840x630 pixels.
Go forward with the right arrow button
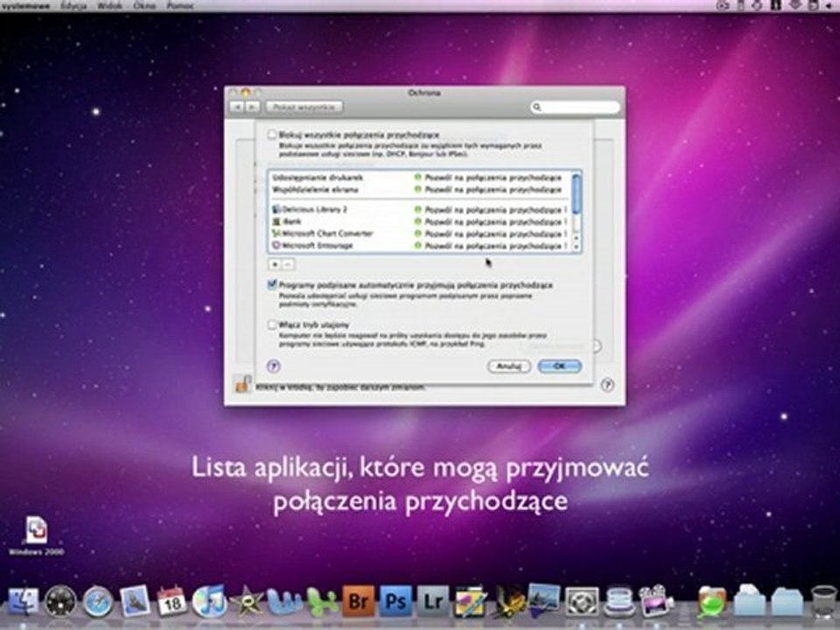coord(252,107)
